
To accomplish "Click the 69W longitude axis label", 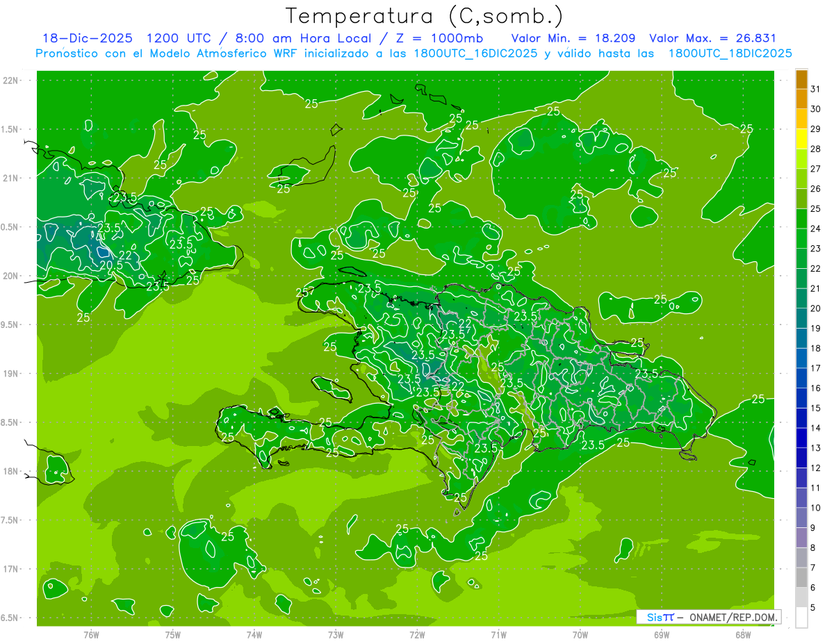I will pyautogui.click(x=662, y=634).
